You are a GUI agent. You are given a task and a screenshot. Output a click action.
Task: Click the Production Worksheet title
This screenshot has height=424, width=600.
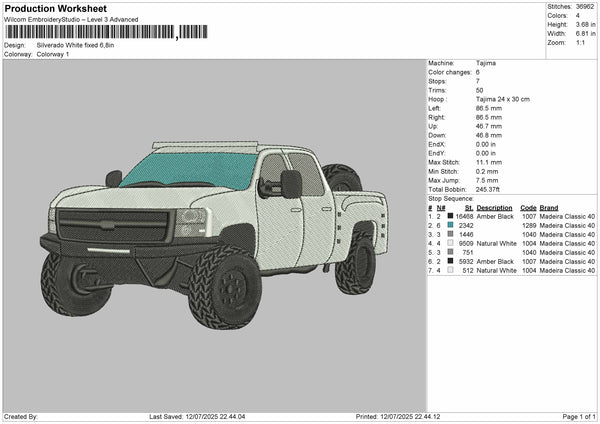[x=55, y=8]
